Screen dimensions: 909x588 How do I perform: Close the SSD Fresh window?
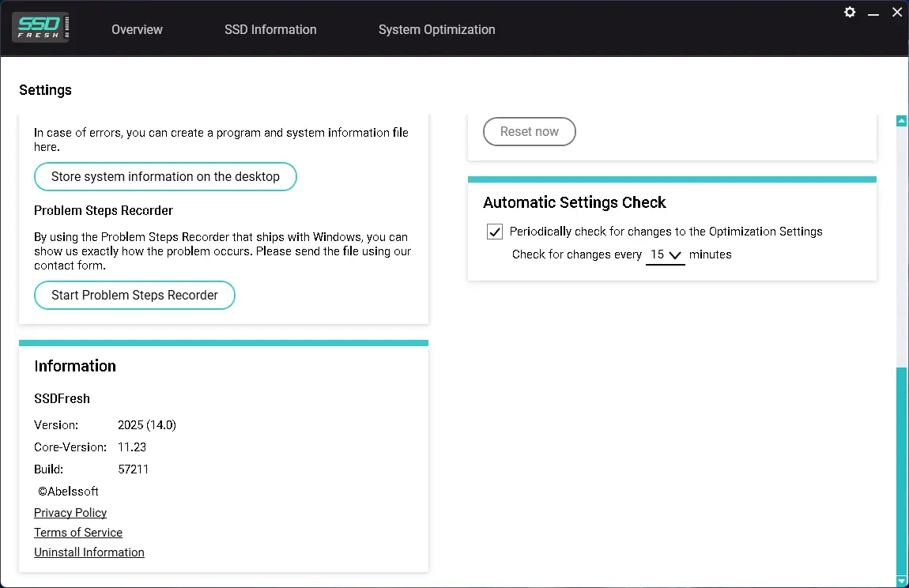click(896, 13)
